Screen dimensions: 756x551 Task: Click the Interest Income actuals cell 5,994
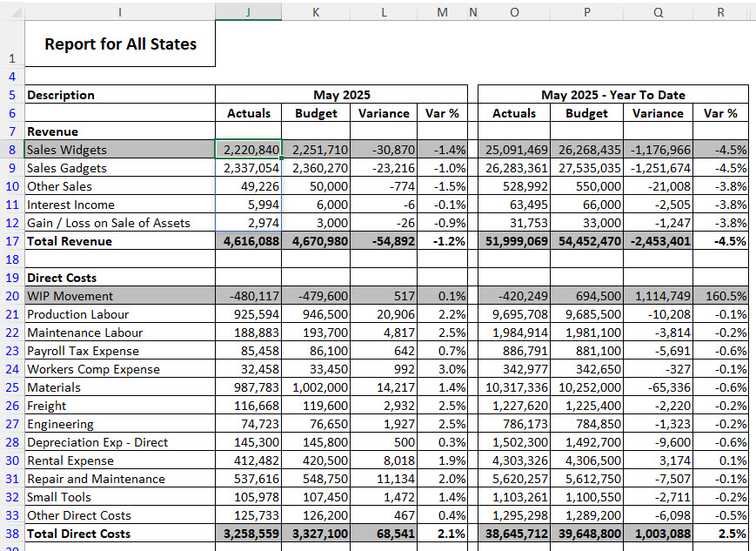tap(248, 205)
